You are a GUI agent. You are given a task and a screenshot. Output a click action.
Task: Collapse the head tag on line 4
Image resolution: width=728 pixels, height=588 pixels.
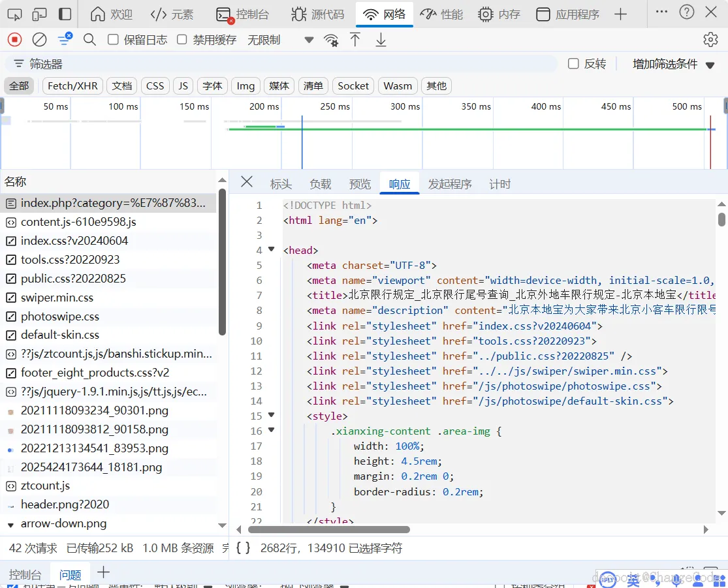click(x=272, y=250)
